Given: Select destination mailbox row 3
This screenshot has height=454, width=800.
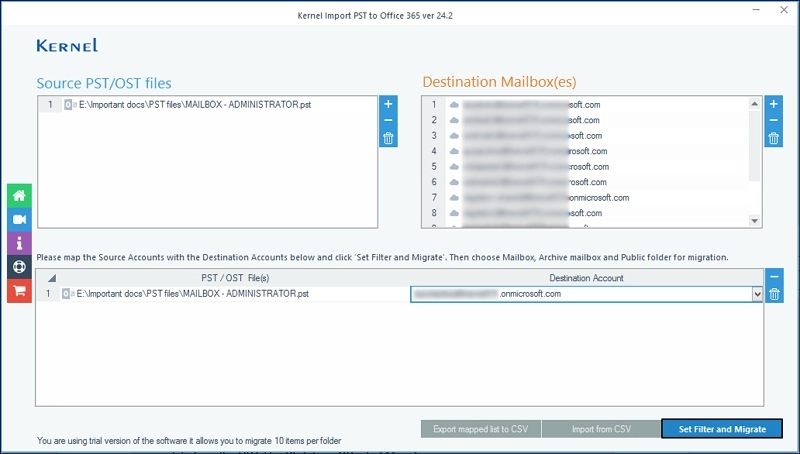Looking at the screenshot, I should pos(585,136).
